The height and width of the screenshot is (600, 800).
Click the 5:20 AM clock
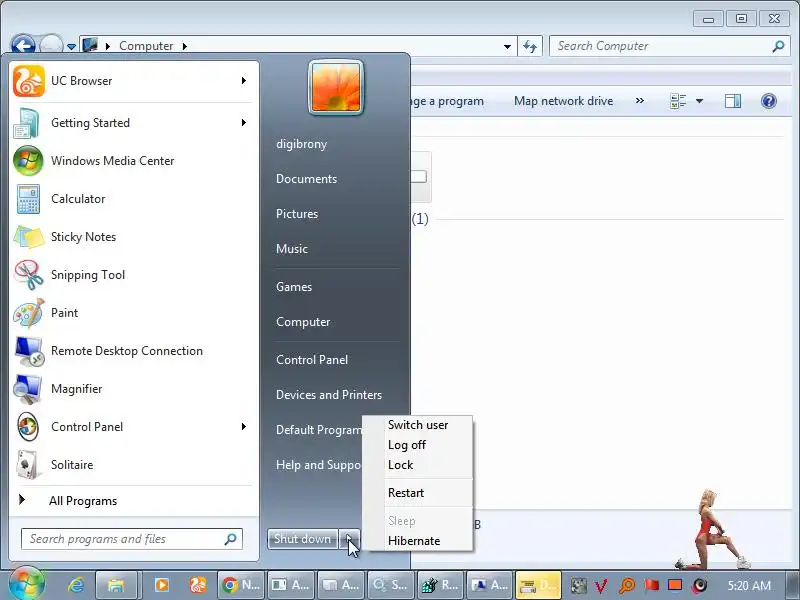pos(749,585)
